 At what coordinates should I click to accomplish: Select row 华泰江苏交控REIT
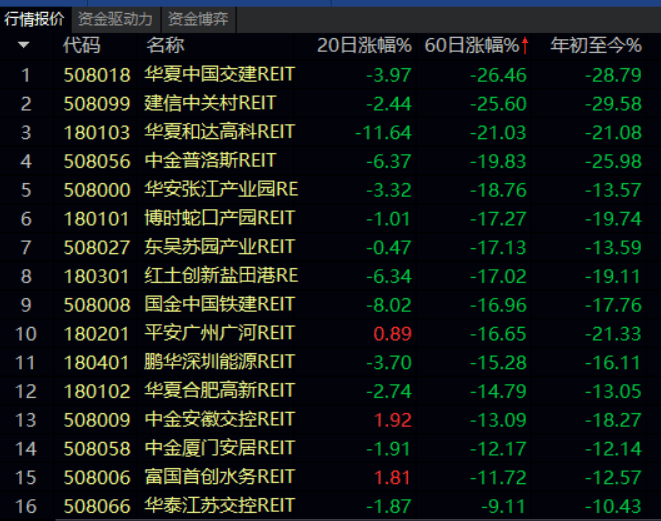(330, 506)
